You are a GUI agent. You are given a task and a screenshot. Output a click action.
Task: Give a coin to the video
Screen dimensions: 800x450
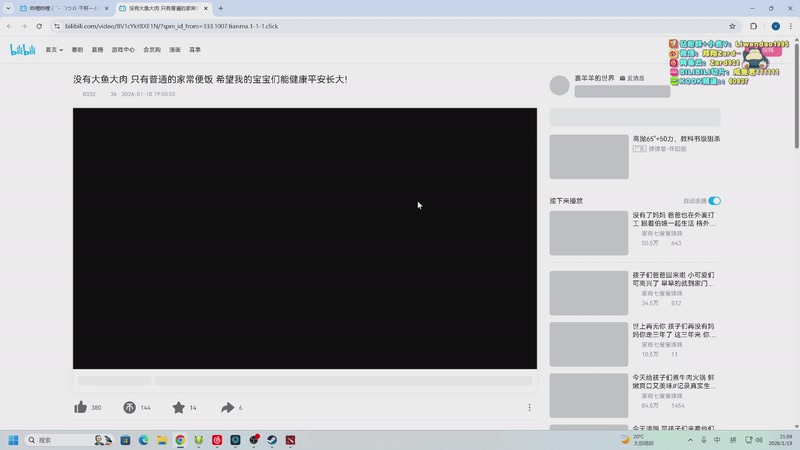(x=130, y=407)
